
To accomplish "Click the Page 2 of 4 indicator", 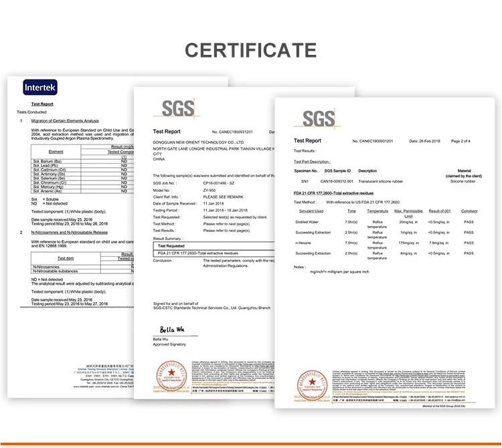I will [461, 141].
